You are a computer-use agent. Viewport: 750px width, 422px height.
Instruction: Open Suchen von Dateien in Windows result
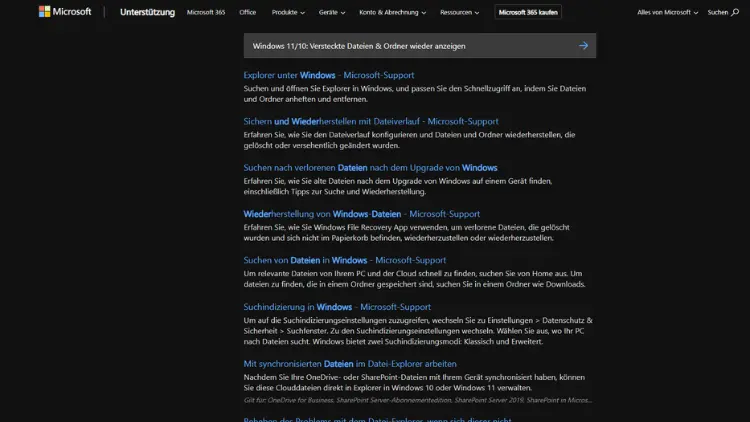[344, 260]
